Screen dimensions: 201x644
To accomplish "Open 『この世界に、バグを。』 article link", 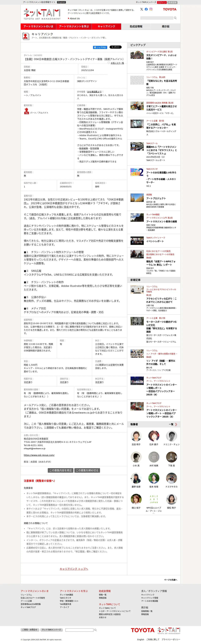I will pos(161,126).
